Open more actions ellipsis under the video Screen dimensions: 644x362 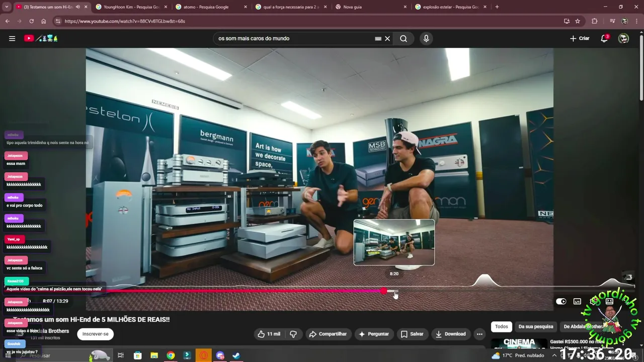click(479, 334)
